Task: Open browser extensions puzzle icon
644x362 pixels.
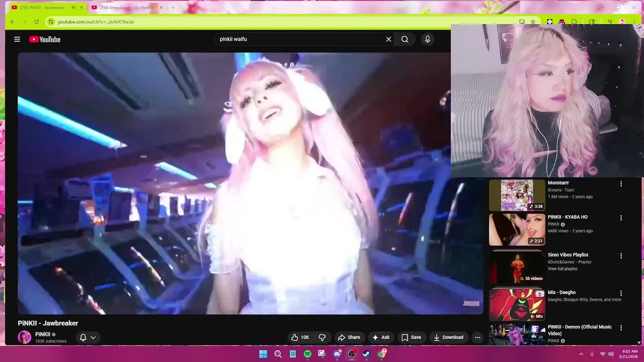Action: point(574,22)
